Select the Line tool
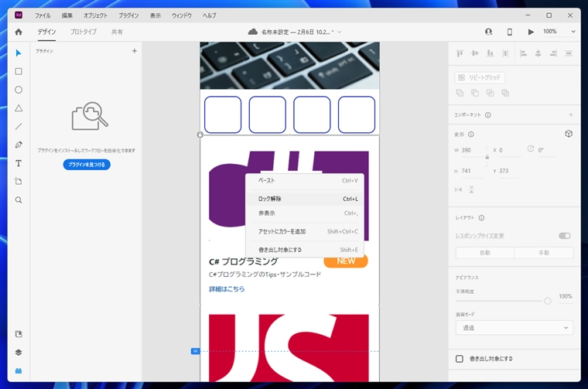The width and height of the screenshot is (588, 389). [x=19, y=126]
